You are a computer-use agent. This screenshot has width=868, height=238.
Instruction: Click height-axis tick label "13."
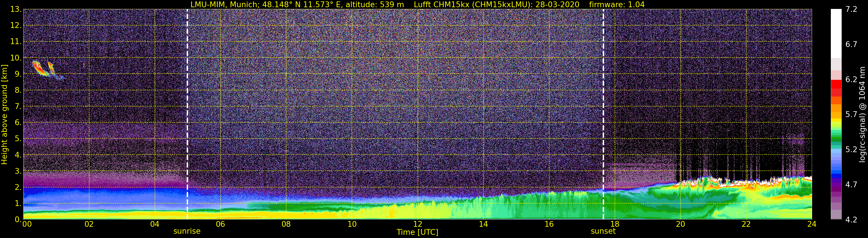tap(16, 10)
